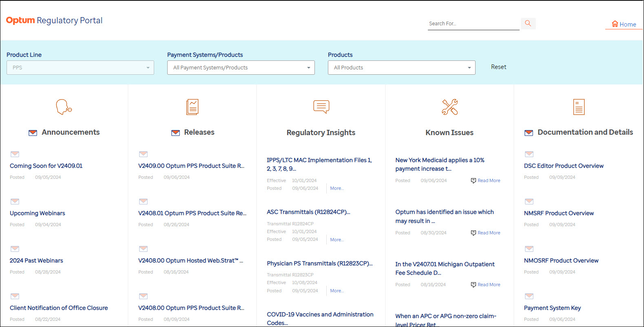Screen dimensions: 644x327
Task: Click envelope icon above NMOSRF Product Overview
Action: (529, 249)
